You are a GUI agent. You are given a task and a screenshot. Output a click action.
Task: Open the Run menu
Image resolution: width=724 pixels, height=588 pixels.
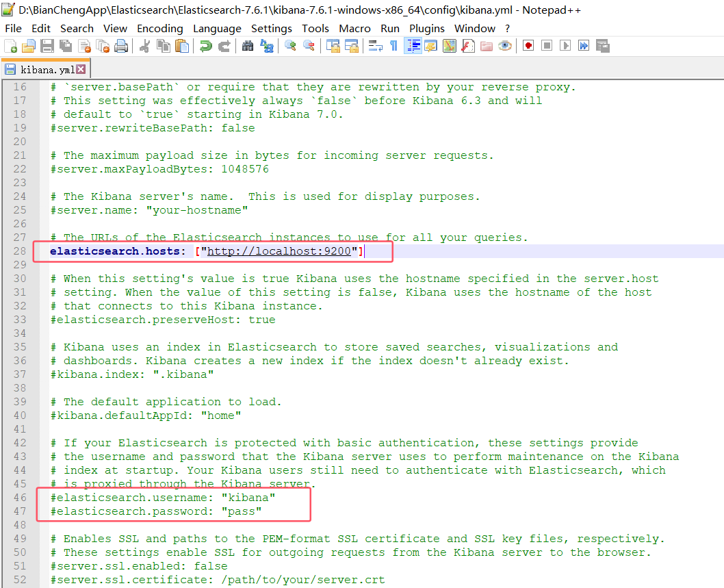pos(390,29)
